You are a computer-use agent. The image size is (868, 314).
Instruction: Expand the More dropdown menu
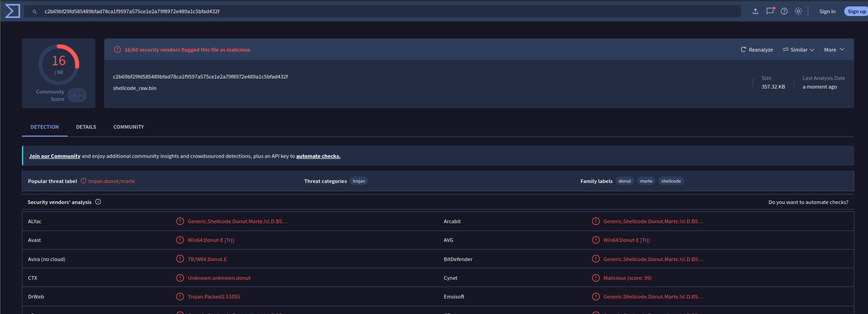(x=833, y=50)
